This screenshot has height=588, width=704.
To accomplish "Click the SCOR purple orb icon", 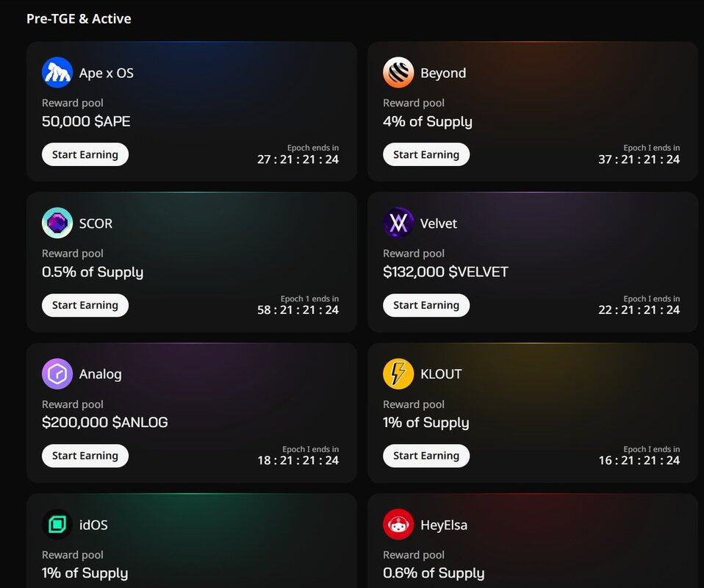I will tap(57, 223).
